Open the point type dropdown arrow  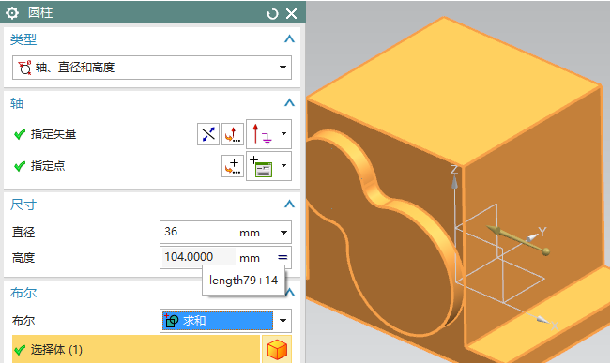point(283,165)
